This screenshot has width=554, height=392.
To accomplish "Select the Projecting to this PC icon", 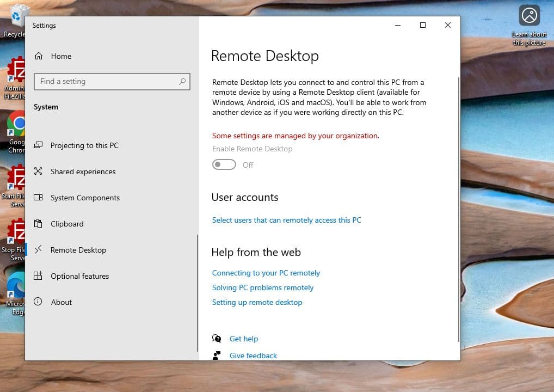I will pyautogui.click(x=38, y=145).
